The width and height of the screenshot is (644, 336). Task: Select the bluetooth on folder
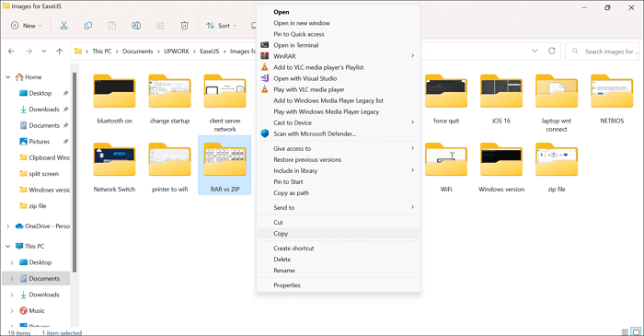[114, 98]
